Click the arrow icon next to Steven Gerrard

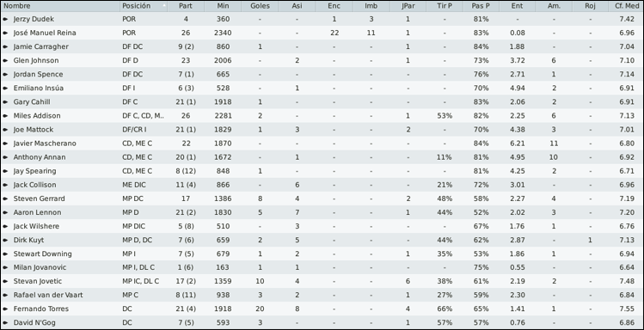[x=5, y=199]
